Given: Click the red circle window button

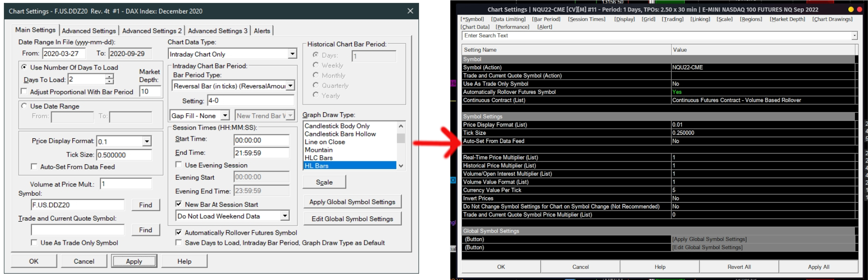Looking at the screenshot, I should [859, 9].
